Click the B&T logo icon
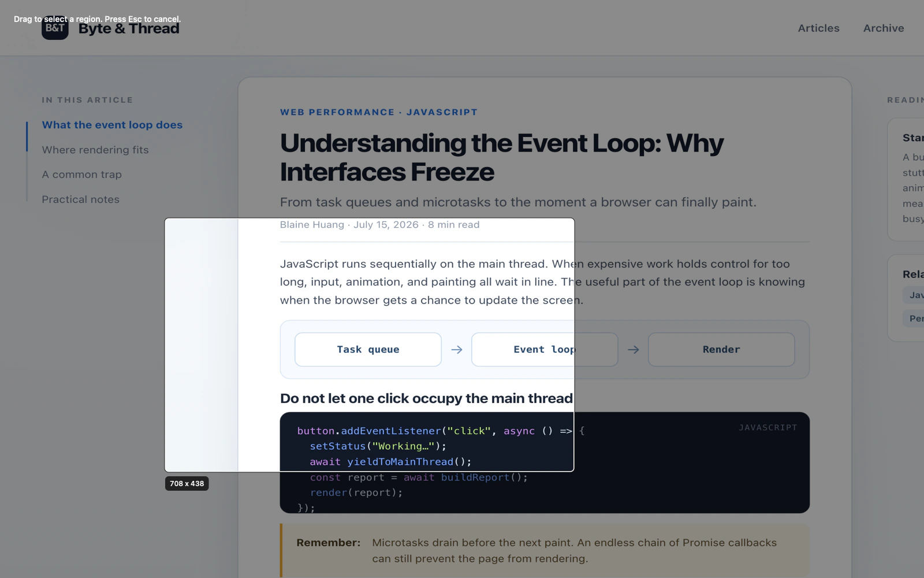This screenshot has height=578, width=924. point(55,28)
